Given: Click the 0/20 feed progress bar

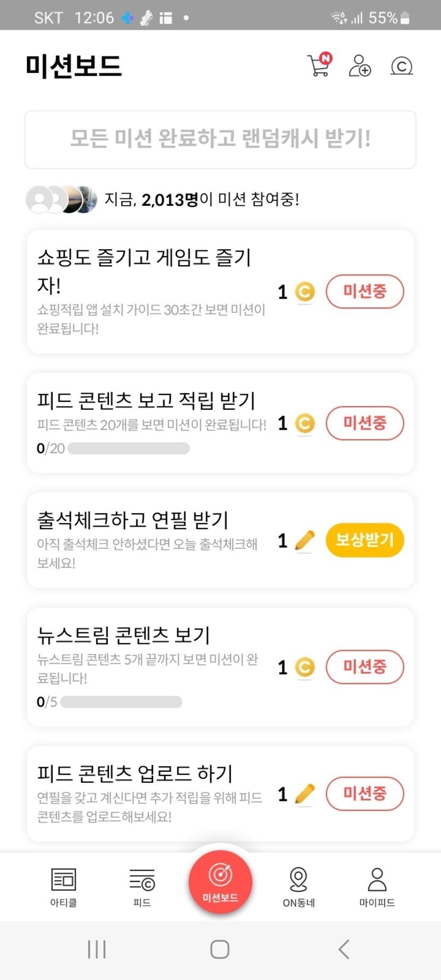Looking at the screenshot, I should 129,449.
